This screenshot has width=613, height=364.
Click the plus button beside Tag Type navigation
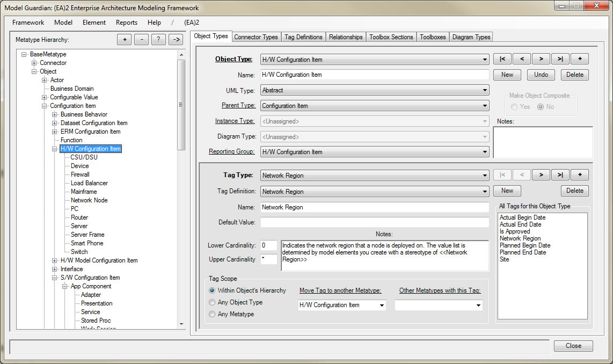pos(580,175)
